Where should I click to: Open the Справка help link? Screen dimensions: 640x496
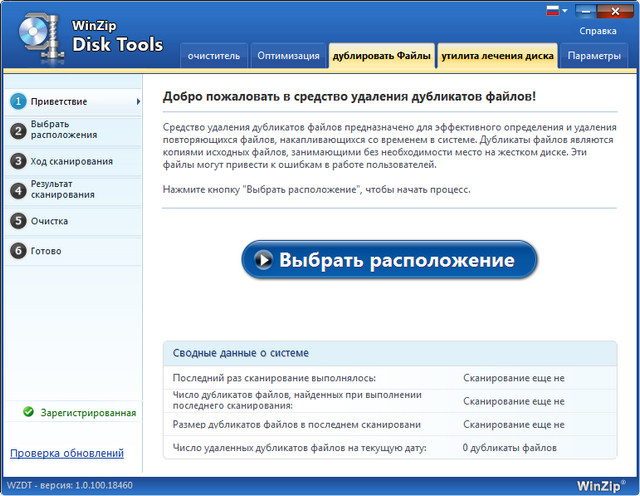(x=598, y=31)
